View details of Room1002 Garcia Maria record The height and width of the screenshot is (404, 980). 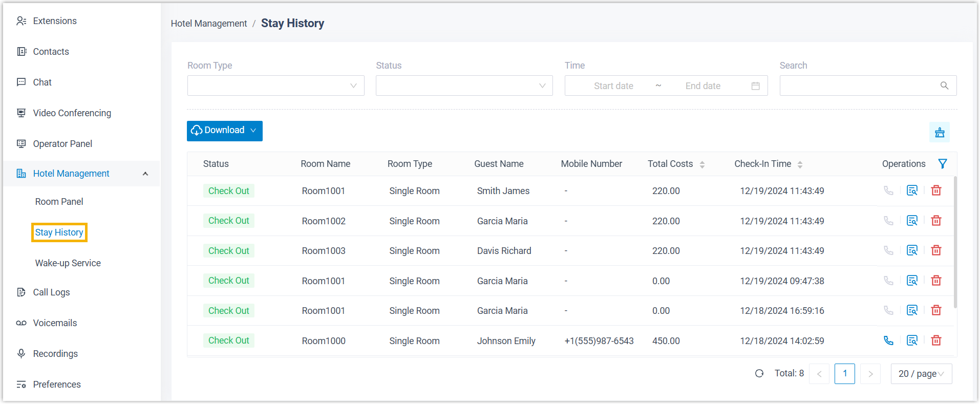[912, 221]
